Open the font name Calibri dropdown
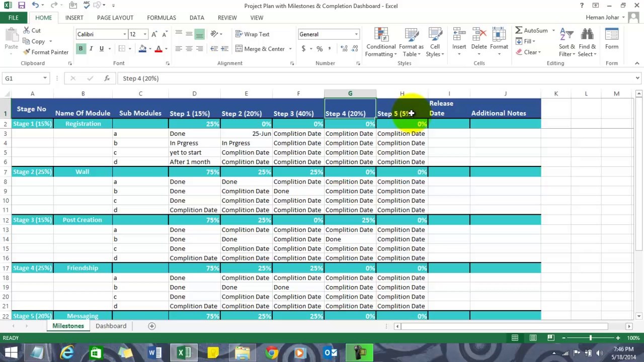 point(125,34)
